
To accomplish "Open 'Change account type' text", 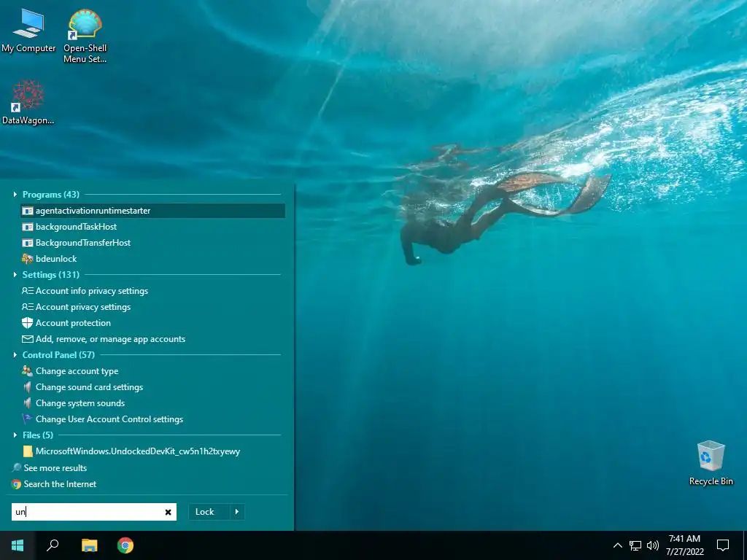I will (77, 371).
